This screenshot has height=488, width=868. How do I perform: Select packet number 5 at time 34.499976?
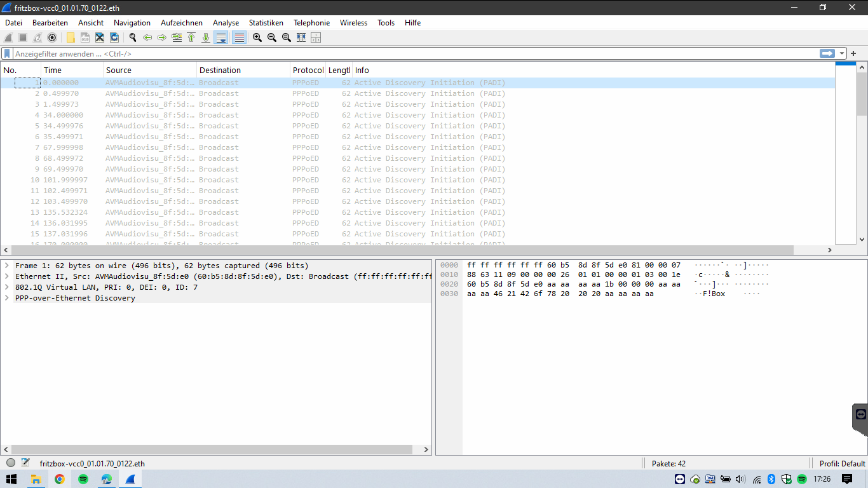(417, 126)
